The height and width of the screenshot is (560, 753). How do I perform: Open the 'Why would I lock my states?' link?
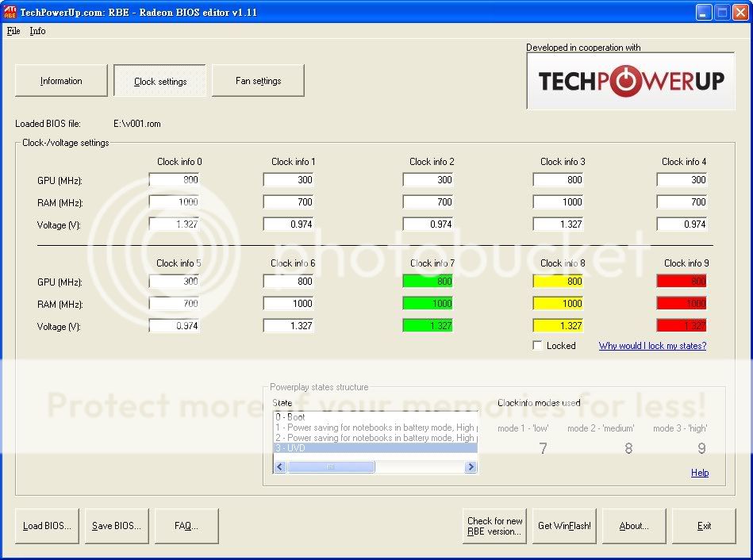(652, 346)
